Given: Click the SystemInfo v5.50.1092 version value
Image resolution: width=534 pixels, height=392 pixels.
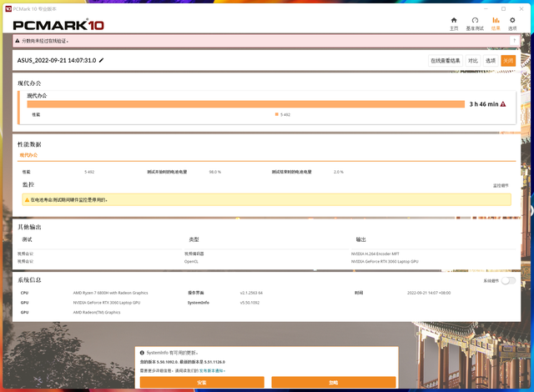Looking at the screenshot, I should [249, 303].
